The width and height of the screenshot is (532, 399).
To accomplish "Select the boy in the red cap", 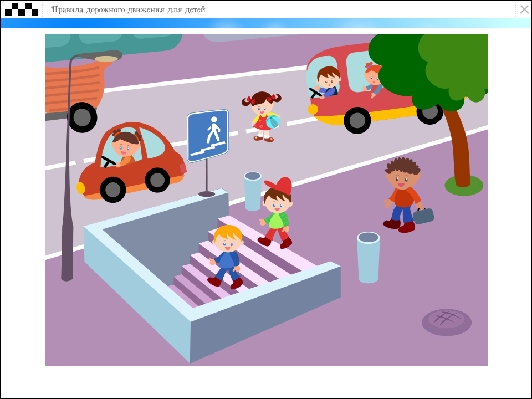I will 276,213.
